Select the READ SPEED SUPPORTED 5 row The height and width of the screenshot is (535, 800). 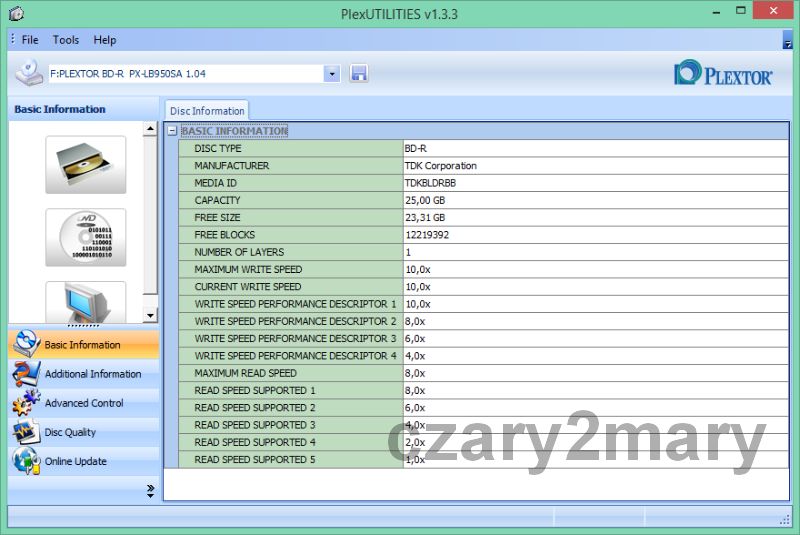pyautogui.click(x=483, y=460)
